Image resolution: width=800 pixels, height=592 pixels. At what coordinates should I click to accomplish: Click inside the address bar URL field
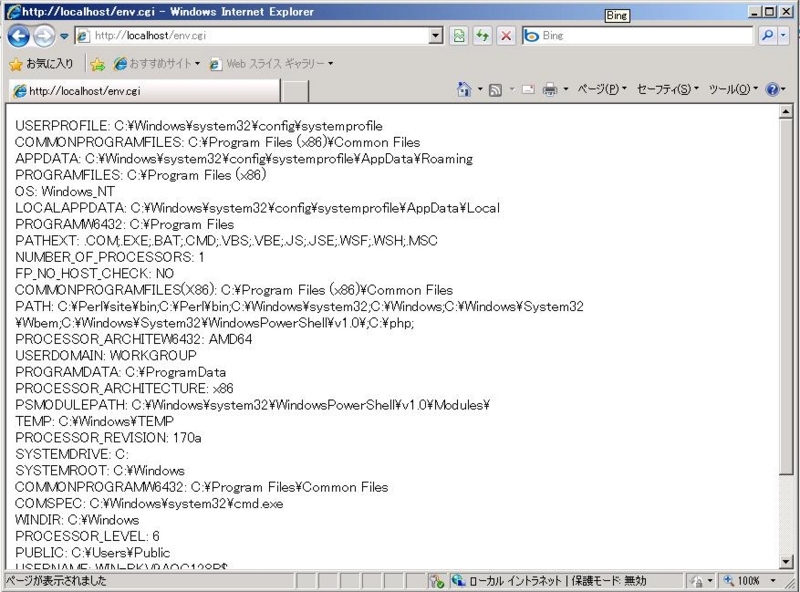[250, 36]
